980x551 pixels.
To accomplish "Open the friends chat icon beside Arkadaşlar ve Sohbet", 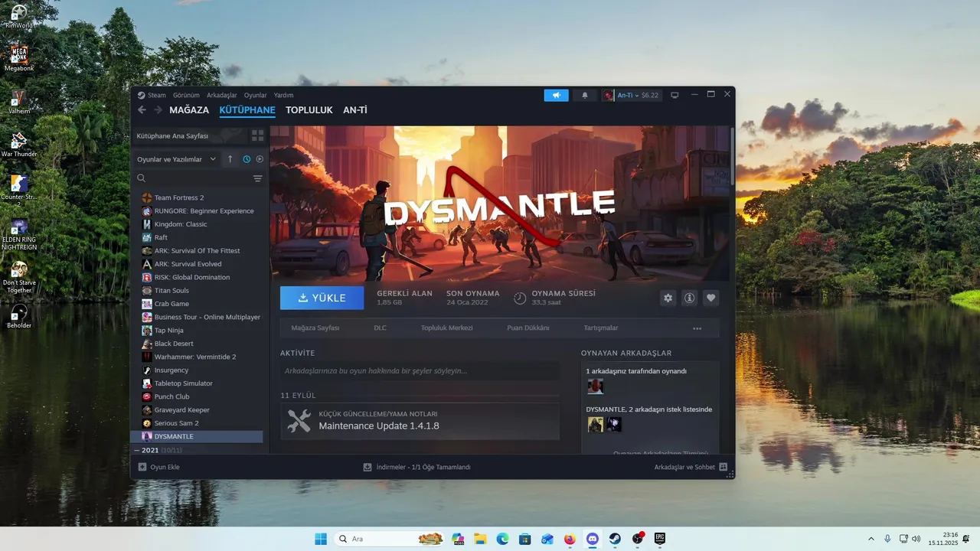I will click(x=723, y=467).
